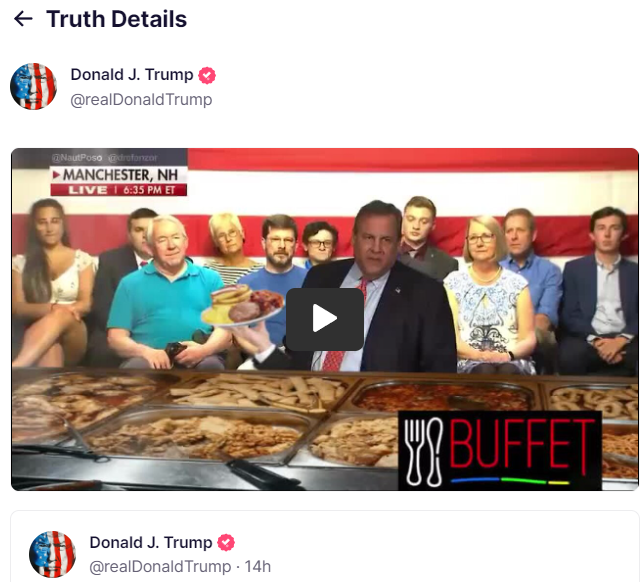Open the top Donald J. Trump name link
Image resolution: width=643 pixels, height=582 pixels.
(132, 75)
